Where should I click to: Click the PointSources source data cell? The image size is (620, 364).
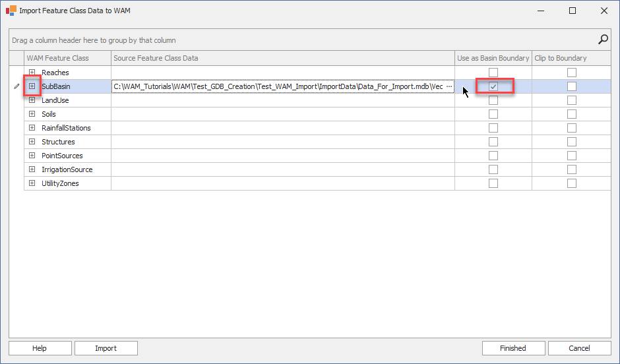coord(283,156)
